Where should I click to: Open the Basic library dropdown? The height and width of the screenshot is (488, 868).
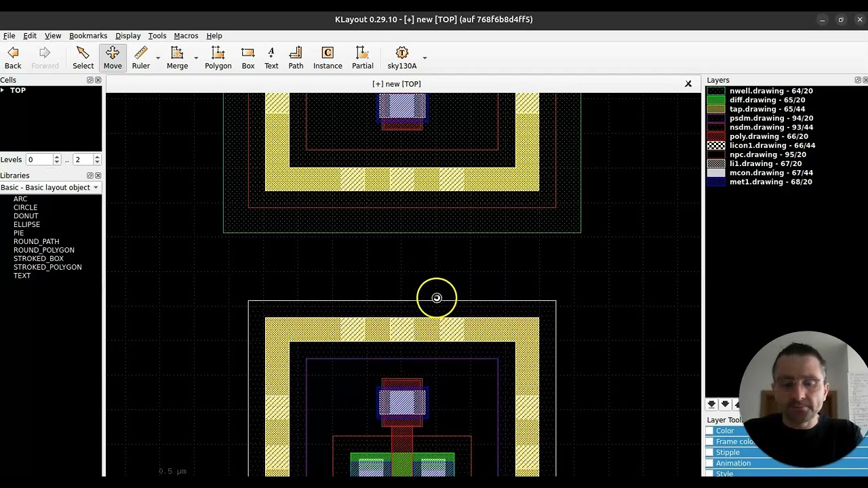point(50,187)
